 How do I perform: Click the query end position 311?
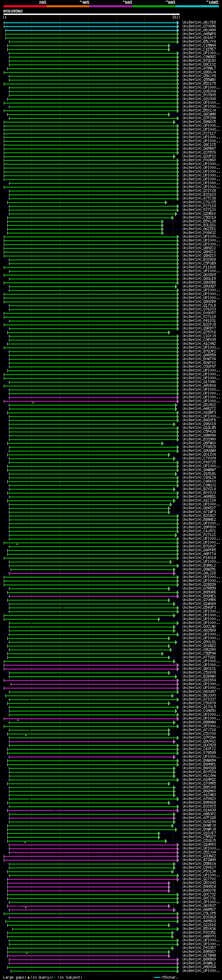(x=175, y=17)
